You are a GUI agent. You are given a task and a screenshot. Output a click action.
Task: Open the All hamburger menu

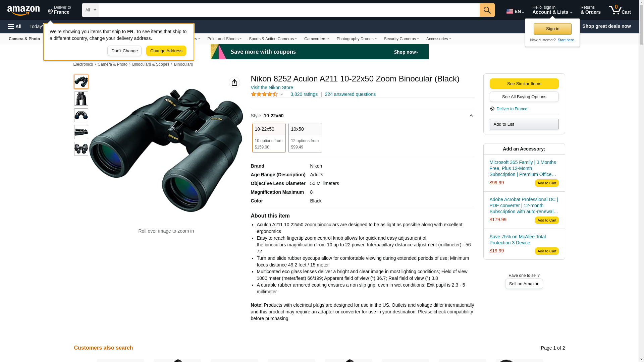pyautogui.click(x=15, y=26)
